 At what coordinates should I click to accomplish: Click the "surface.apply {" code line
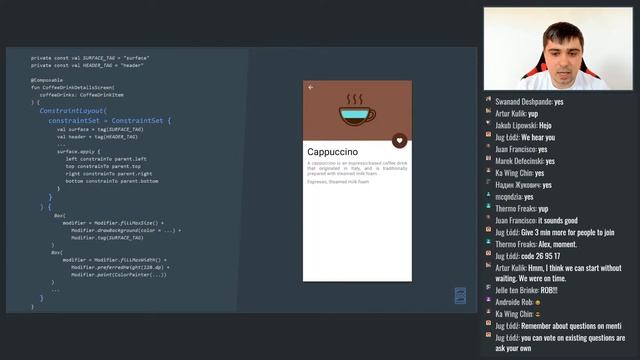[x=78, y=151]
